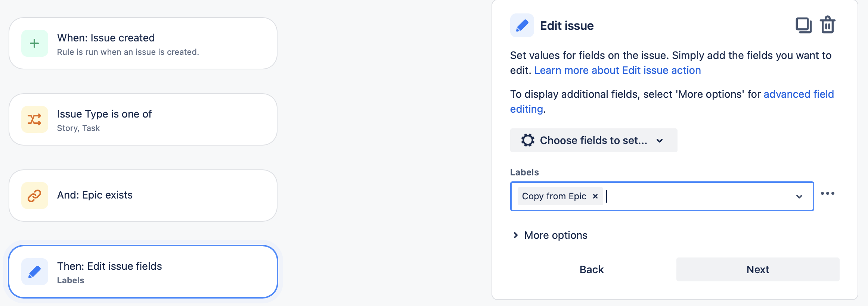Click the green plus trigger icon
868x306 pixels.
34,44
